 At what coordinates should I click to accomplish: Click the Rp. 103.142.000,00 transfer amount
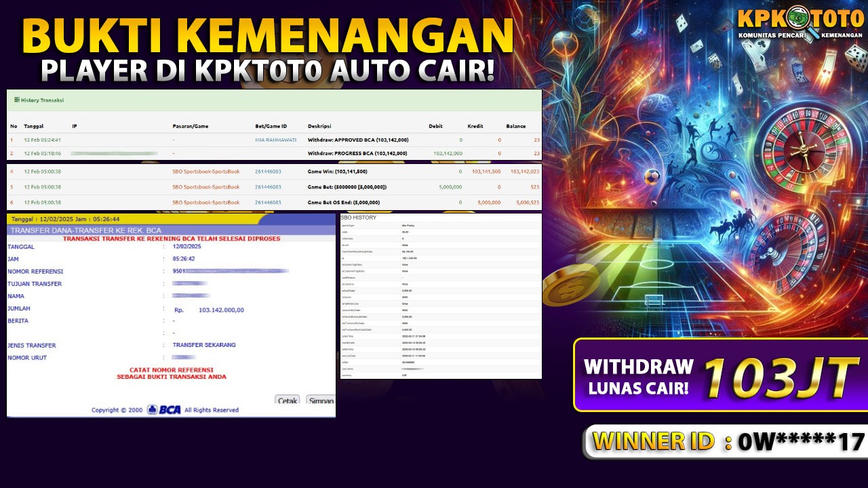tap(220, 310)
